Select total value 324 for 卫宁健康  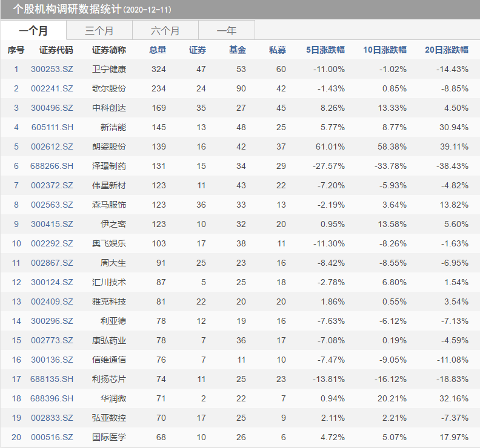coord(159,69)
